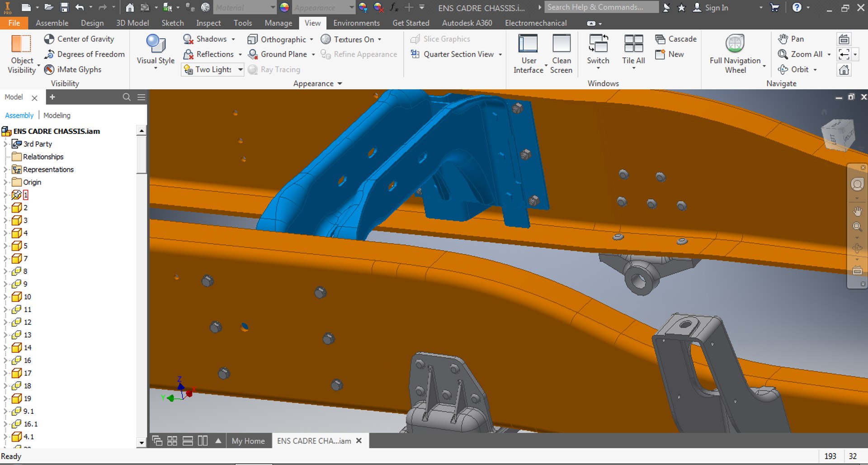Select the Pan tool

[791, 39]
